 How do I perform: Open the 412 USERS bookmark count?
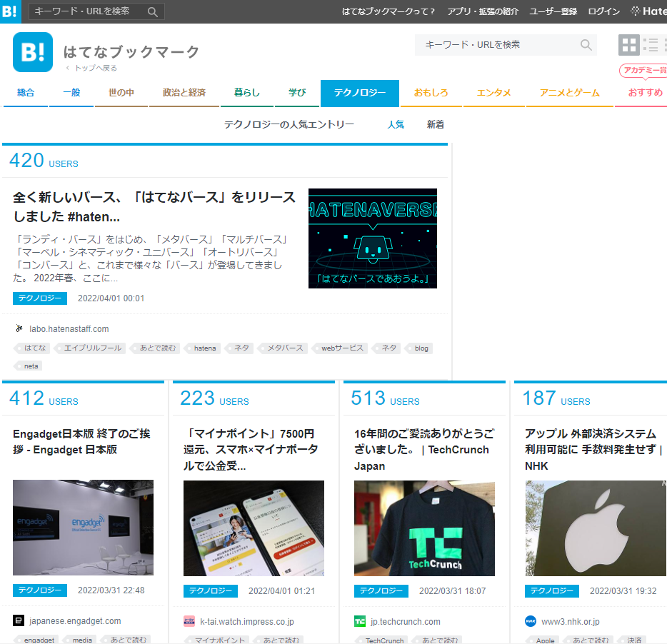44,398
